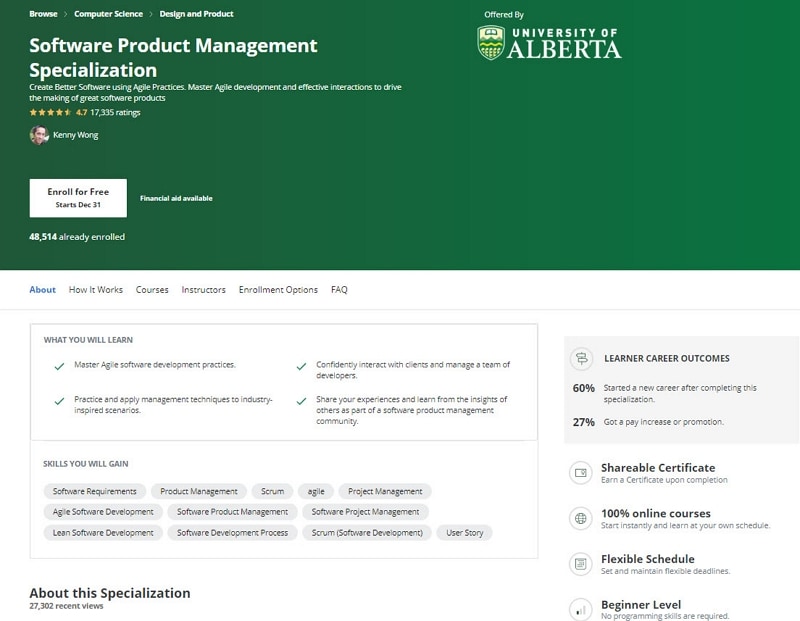Viewport: 800px width, 621px height.
Task: Click the Software Project Management skill tag
Action: pyautogui.click(x=365, y=512)
